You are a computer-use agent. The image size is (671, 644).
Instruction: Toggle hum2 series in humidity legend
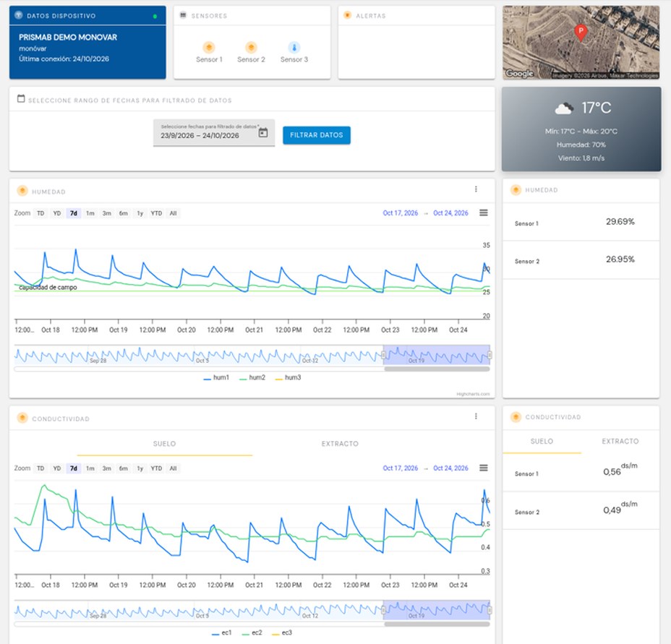252,377
